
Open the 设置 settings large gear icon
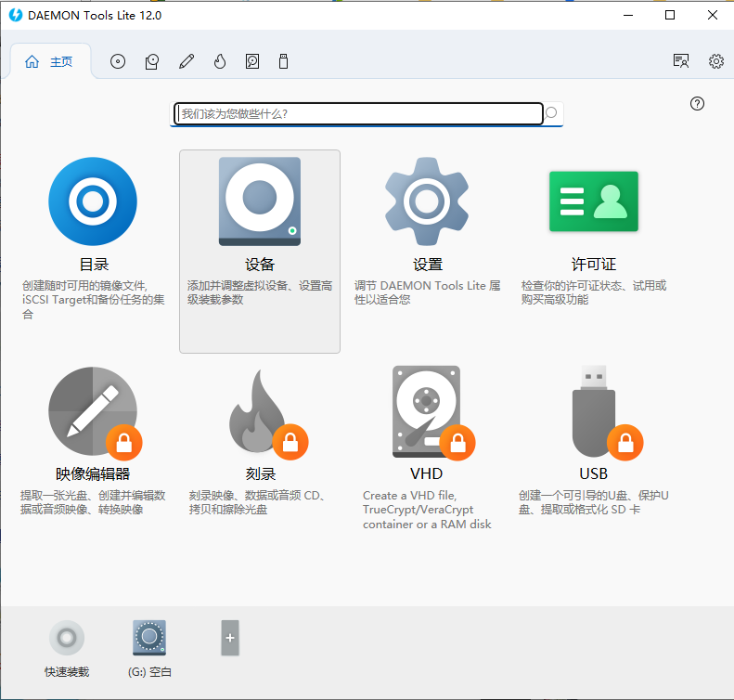coord(427,201)
